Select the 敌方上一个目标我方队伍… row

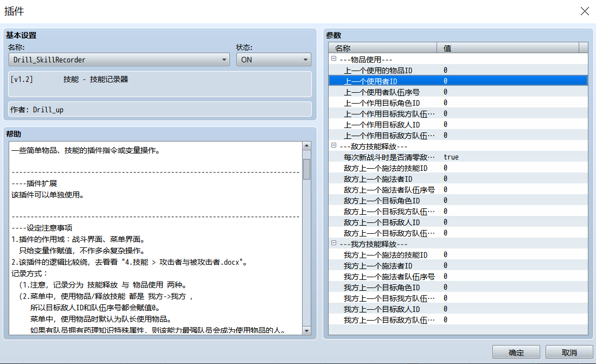tap(458, 212)
